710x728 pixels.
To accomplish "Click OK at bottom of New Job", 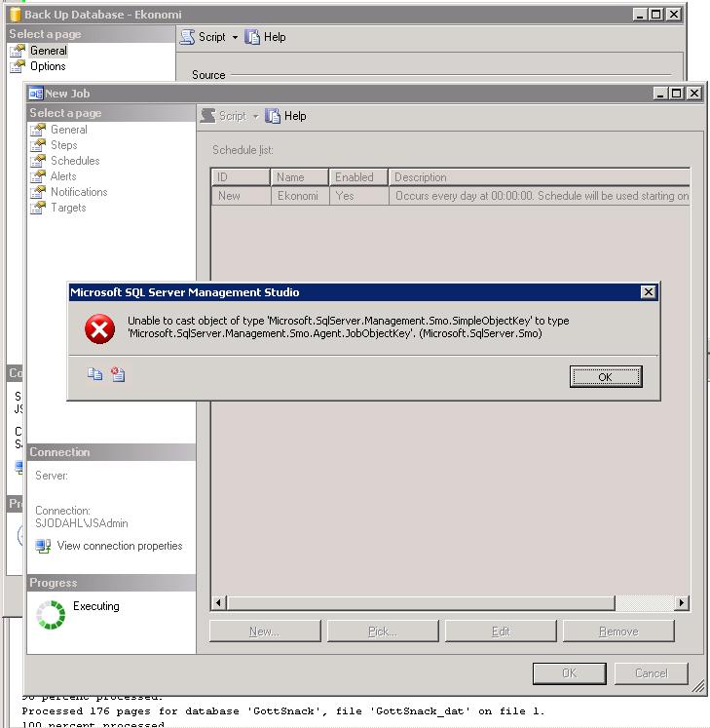I will [570, 673].
